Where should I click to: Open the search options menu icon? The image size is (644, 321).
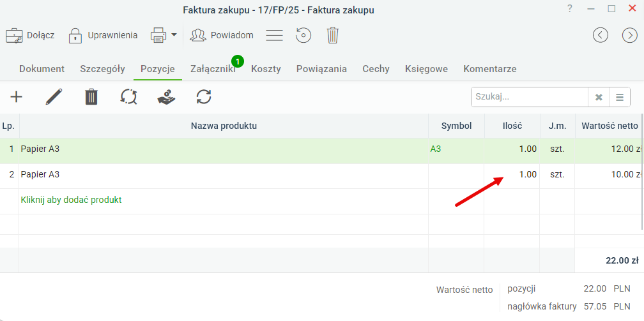click(620, 97)
